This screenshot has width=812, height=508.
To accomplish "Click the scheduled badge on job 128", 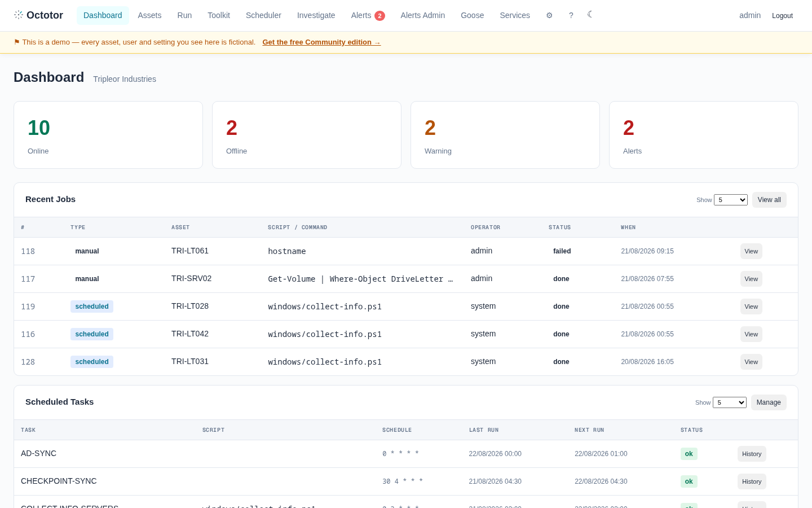I will (x=92, y=362).
